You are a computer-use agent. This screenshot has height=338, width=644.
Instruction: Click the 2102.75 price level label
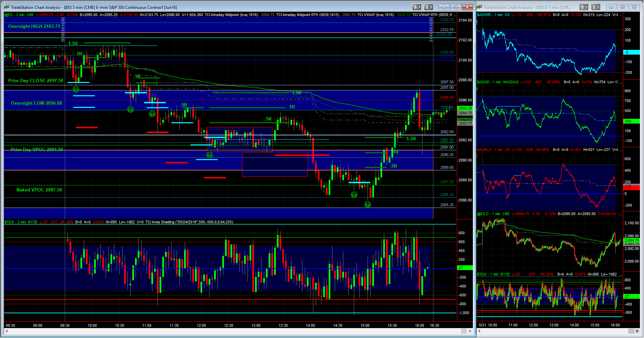(447, 30)
